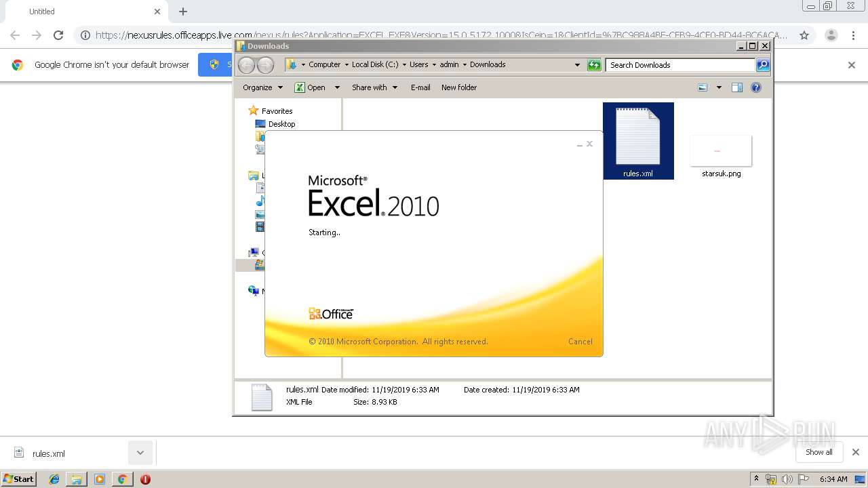Click the Chrome address bar URL
This screenshot has width=868, height=488.
coord(441,35)
